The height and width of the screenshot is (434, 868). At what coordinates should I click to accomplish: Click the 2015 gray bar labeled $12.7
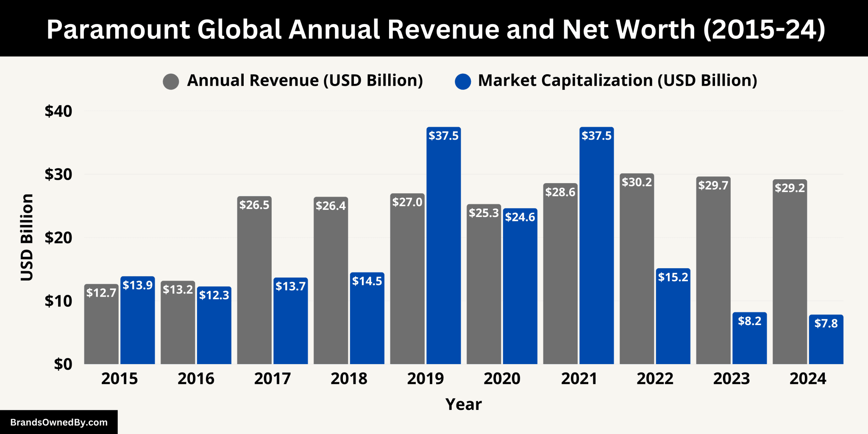click(101, 324)
